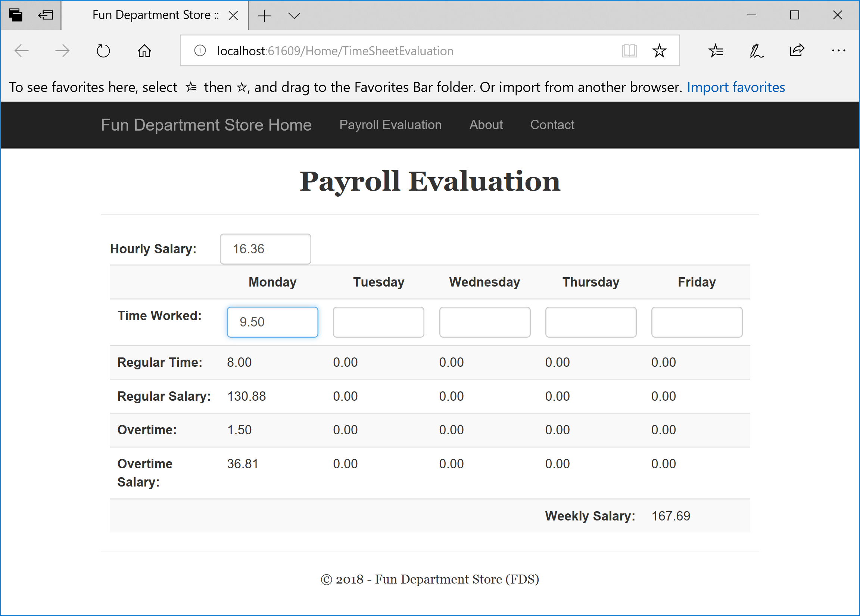Viewport: 860px width, 616px height.
Task: Click the browser Forward arrow
Action: click(x=63, y=51)
